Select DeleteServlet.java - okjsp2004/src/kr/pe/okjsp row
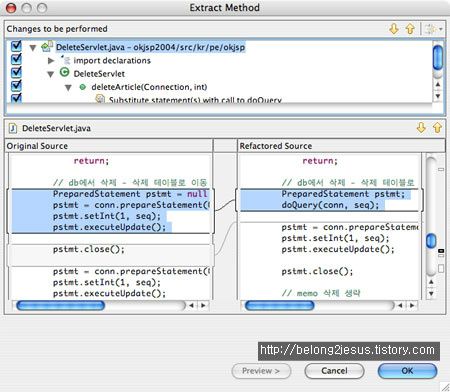This screenshot has height=392, width=450. tap(150, 47)
